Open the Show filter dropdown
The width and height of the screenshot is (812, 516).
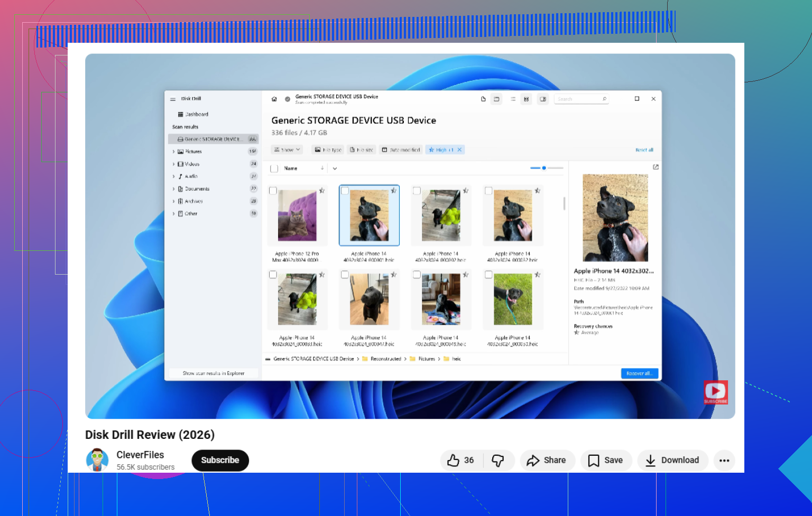[287, 150]
